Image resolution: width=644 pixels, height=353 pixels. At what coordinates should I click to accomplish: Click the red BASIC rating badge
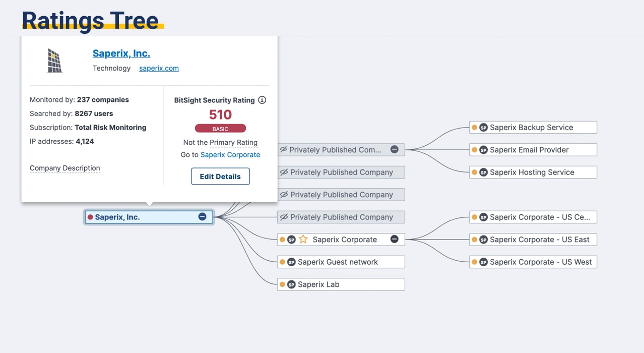pyautogui.click(x=220, y=129)
